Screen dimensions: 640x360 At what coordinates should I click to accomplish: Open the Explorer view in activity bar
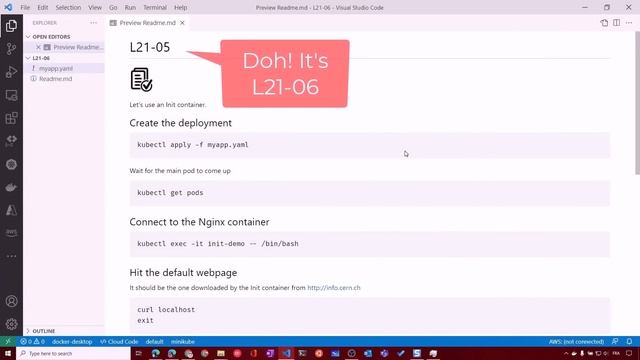pos(11,26)
